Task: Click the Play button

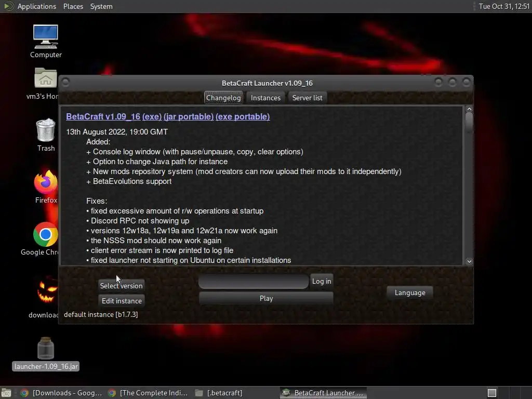Action: point(266,298)
